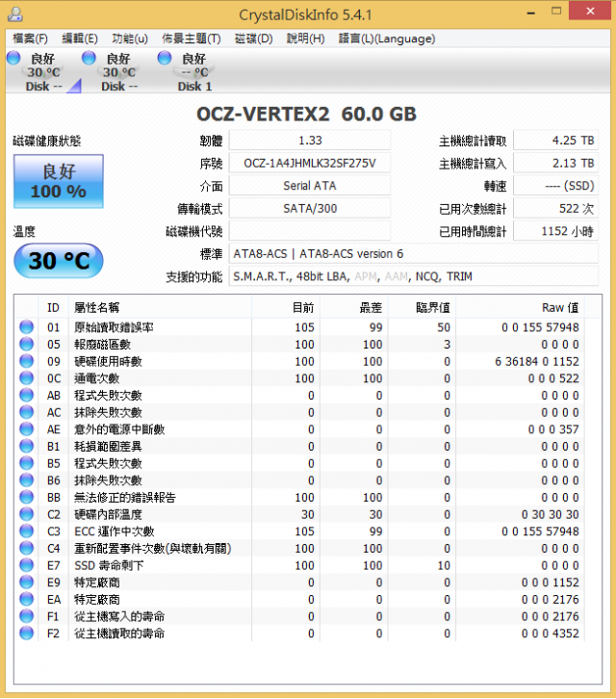Viewport: 616px width, 699px height.
Task: Open the 語言(L)(Language) menu
Action: 387,39
